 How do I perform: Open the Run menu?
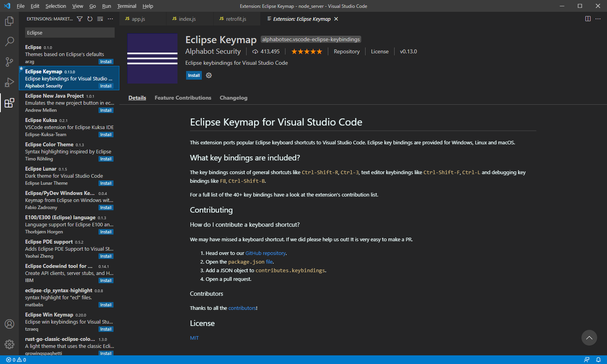click(x=106, y=6)
